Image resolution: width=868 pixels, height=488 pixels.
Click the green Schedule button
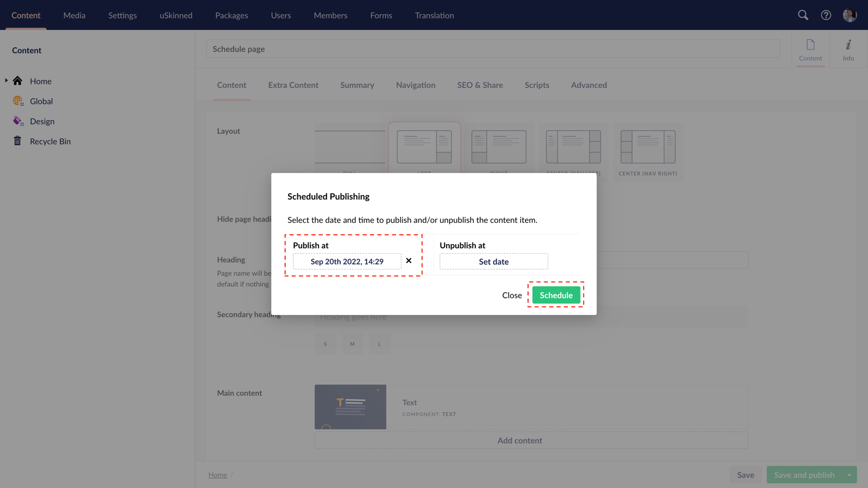tap(556, 295)
